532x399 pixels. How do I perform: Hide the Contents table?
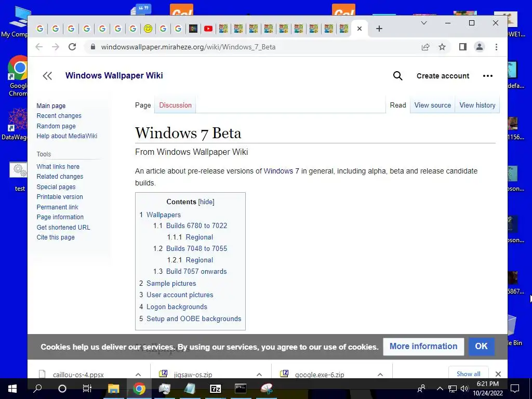coord(206,202)
